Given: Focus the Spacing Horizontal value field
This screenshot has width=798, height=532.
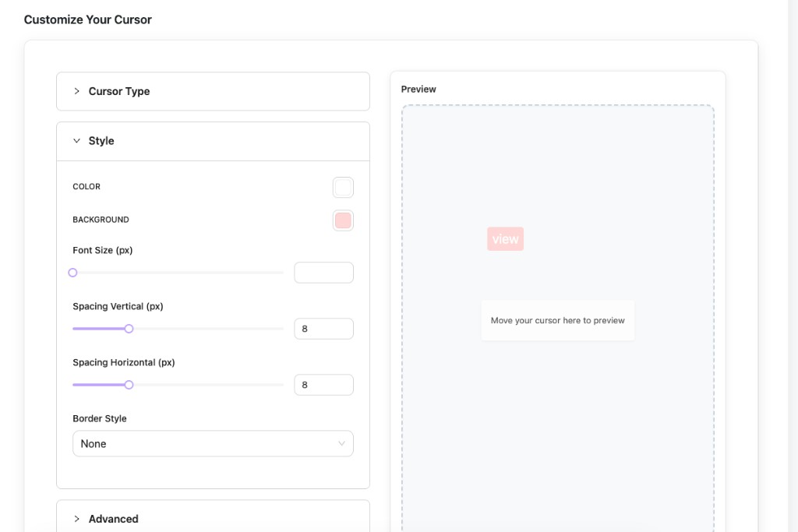Looking at the screenshot, I should [x=323, y=385].
